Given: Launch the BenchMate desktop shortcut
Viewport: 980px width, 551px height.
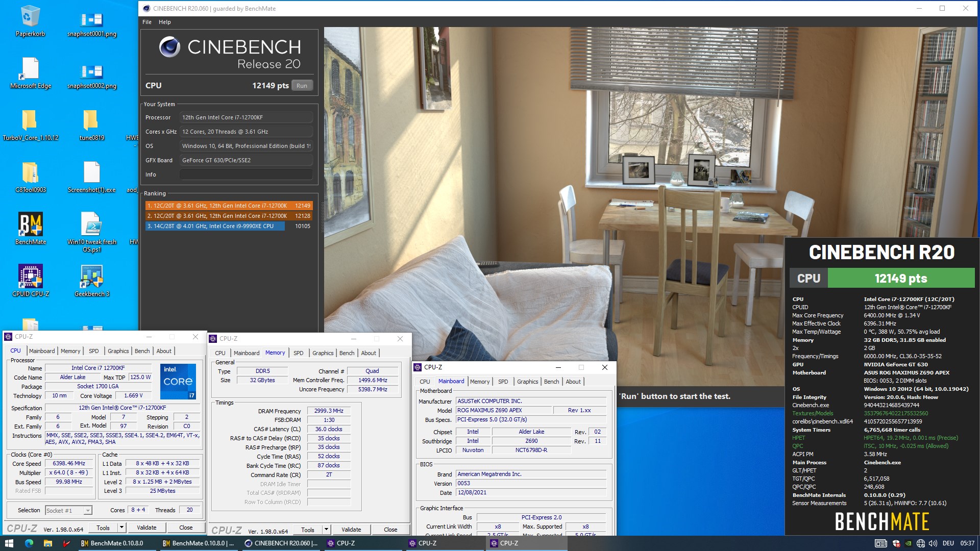Looking at the screenshot, I should [x=30, y=229].
